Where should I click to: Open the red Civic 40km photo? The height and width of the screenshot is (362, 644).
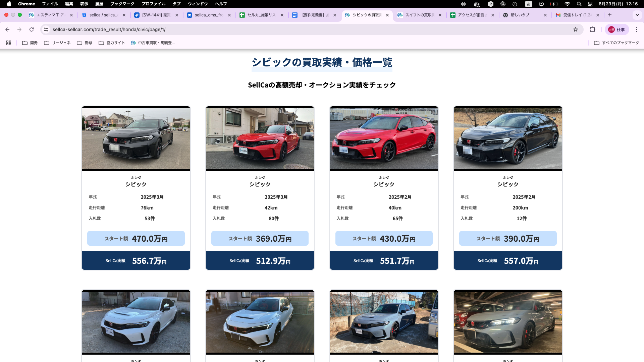tap(384, 138)
